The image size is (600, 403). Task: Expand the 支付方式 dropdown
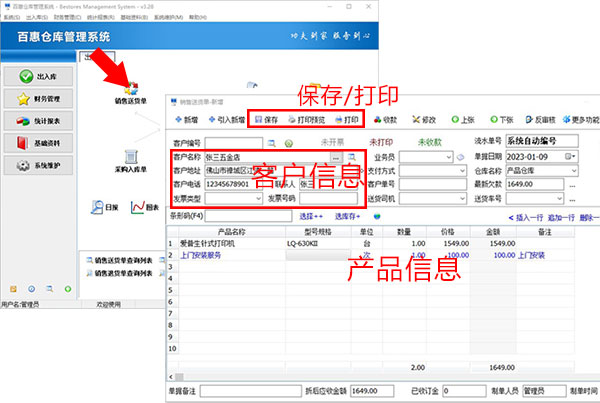pos(462,170)
